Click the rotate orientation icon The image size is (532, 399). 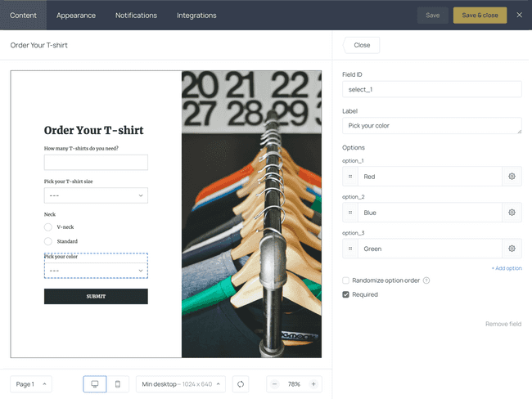click(241, 384)
